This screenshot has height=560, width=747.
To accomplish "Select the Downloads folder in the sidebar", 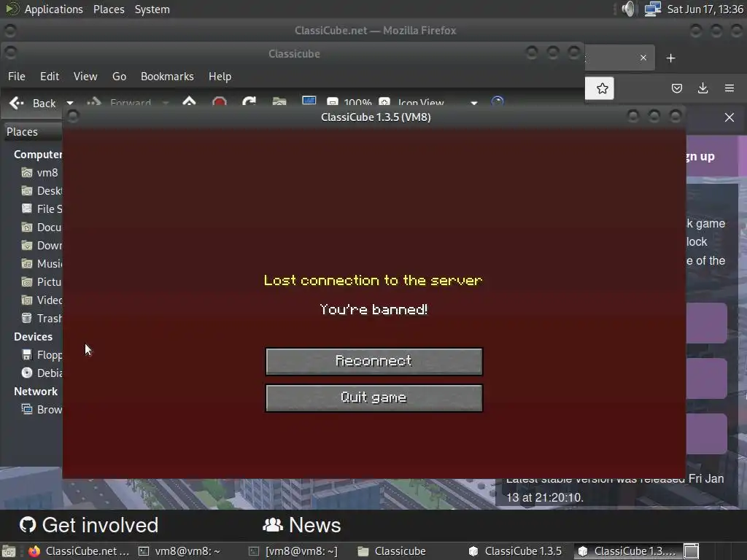I will tap(42, 246).
